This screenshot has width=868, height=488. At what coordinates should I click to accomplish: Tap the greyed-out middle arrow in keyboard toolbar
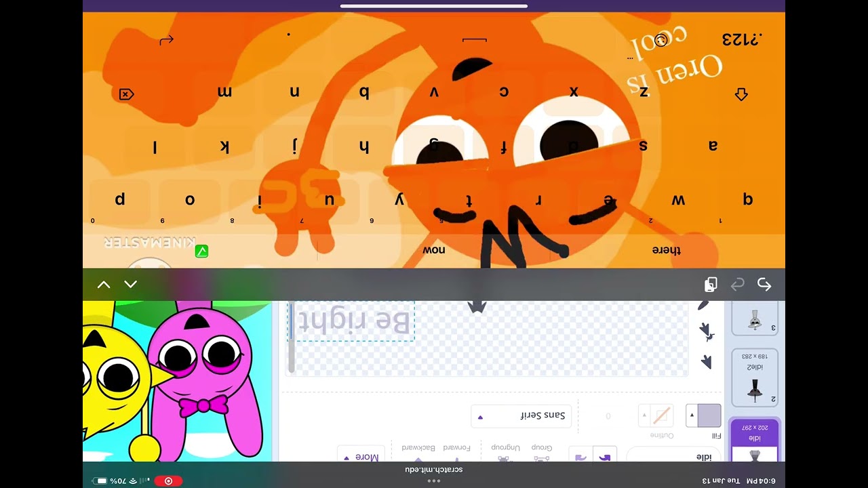click(x=737, y=285)
